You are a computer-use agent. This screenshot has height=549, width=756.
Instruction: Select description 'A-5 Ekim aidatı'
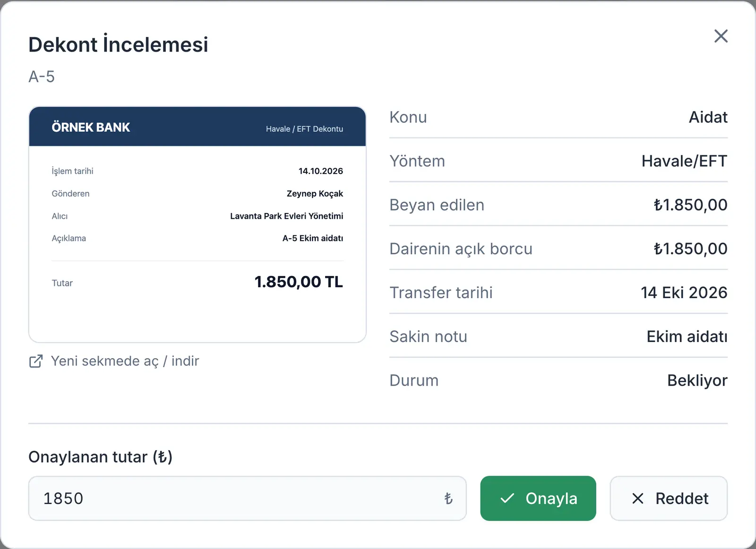[x=313, y=238]
